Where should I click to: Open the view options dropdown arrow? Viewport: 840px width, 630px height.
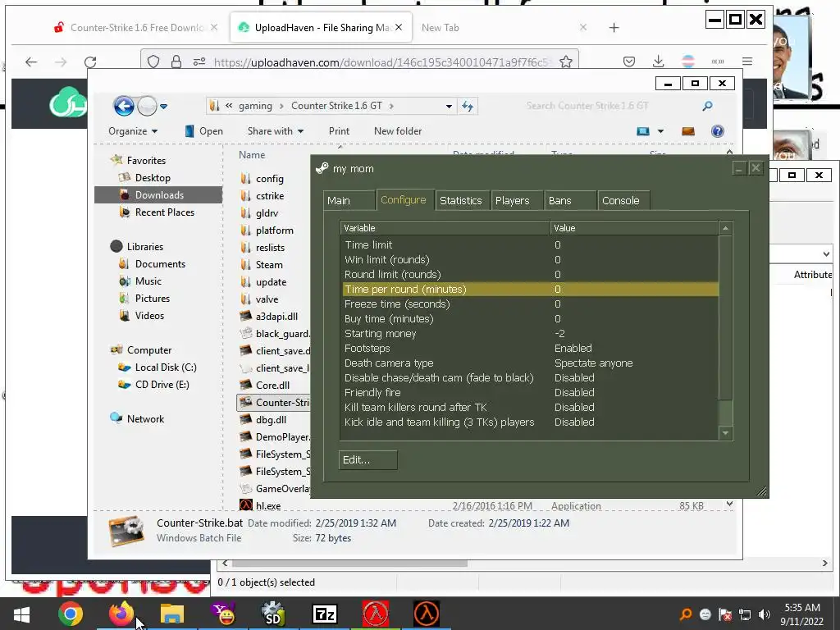(x=660, y=131)
